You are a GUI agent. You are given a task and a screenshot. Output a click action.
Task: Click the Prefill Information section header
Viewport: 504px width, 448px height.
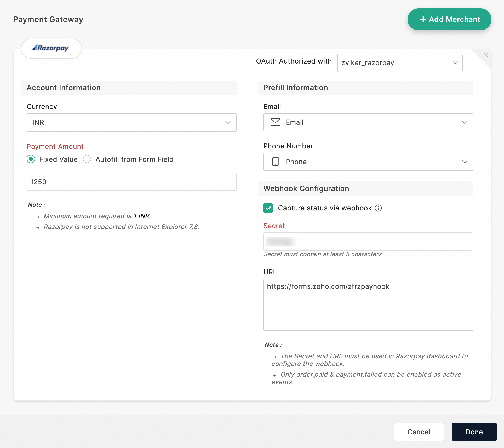[x=365, y=88]
